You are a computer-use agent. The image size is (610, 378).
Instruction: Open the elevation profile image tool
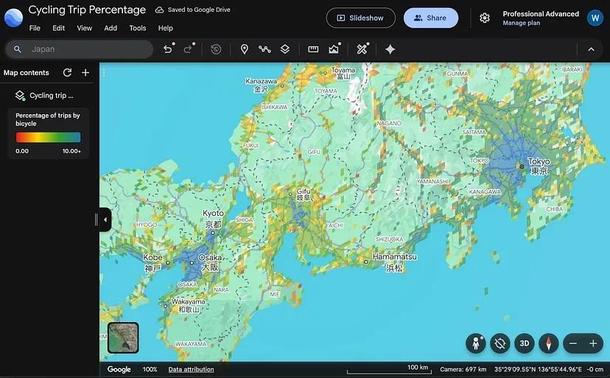(334, 49)
